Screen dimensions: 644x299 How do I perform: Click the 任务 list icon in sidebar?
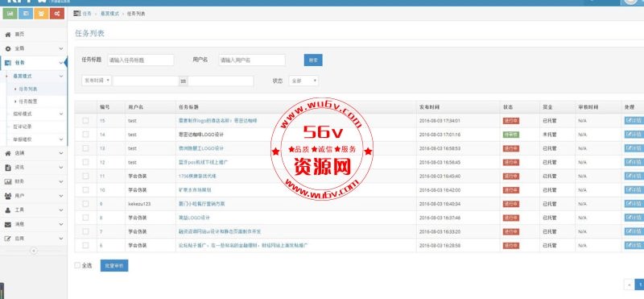[8, 63]
